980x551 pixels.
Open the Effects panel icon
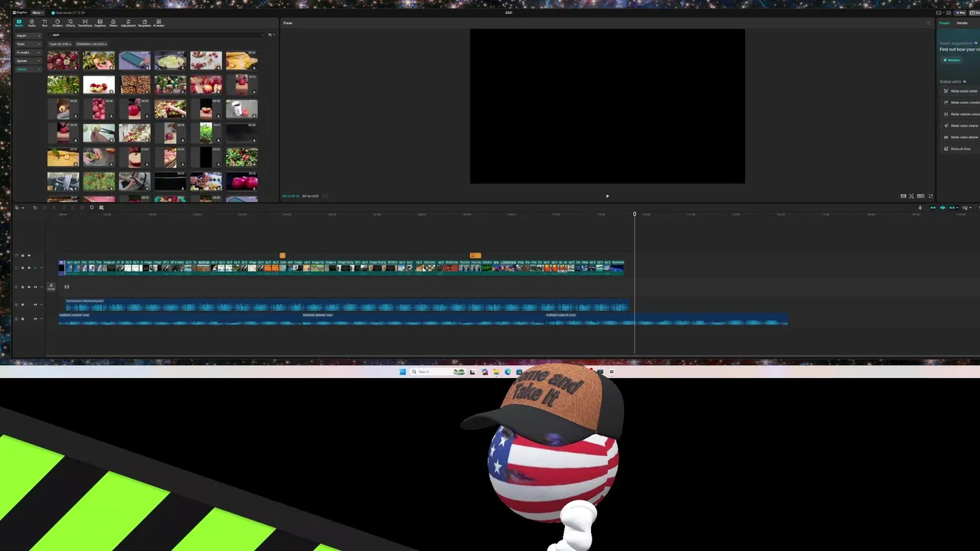70,23
